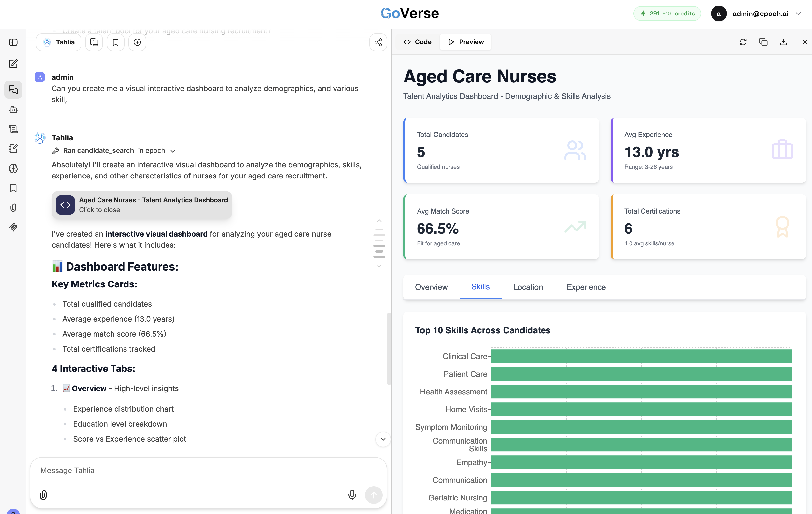
Task: Select the Overview tab
Action: 431,287
